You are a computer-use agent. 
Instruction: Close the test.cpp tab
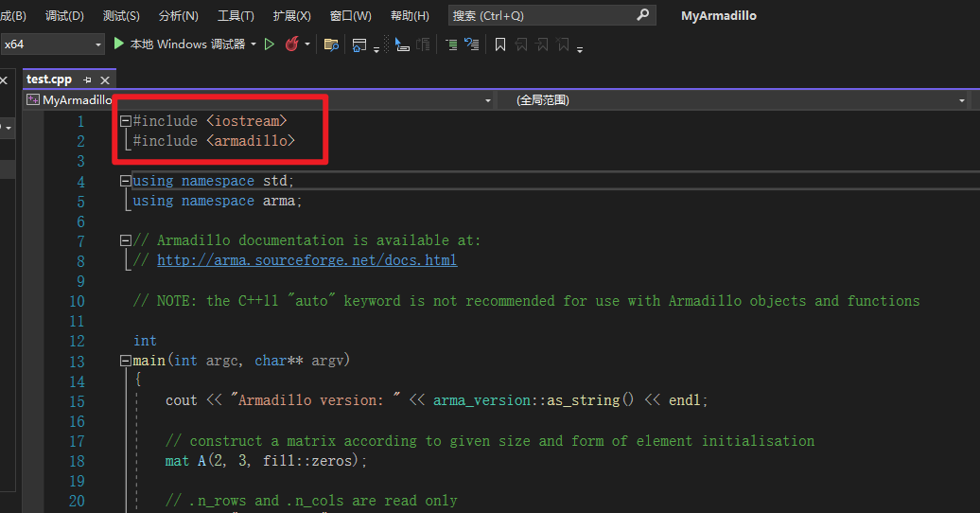105,80
